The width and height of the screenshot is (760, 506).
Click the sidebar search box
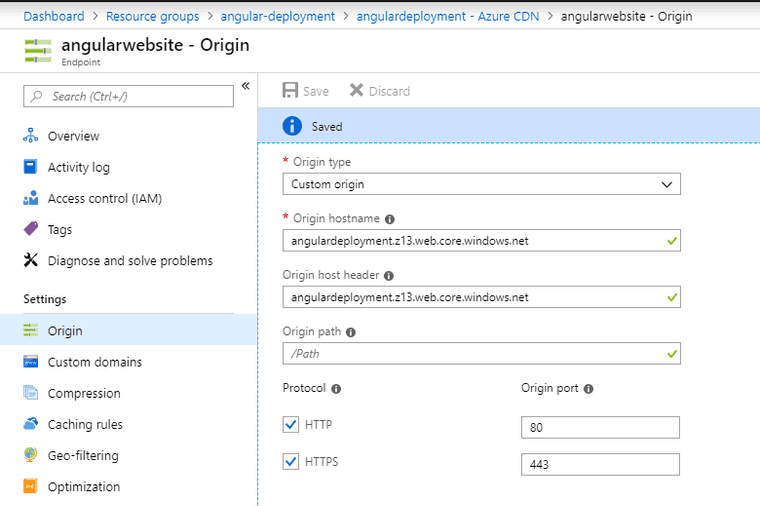pos(128,96)
